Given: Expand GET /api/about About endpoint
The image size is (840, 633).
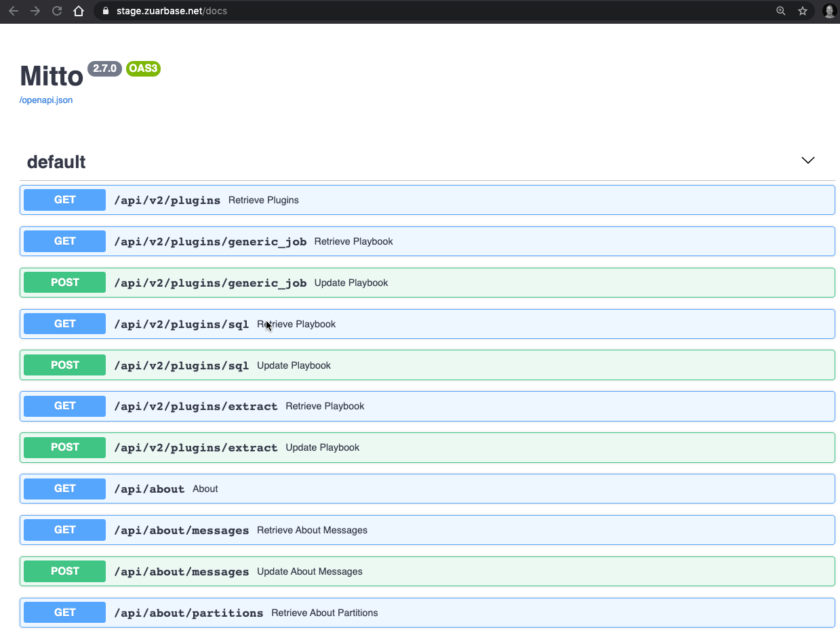Looking at the screenshot, I should (x=427, y=489).
